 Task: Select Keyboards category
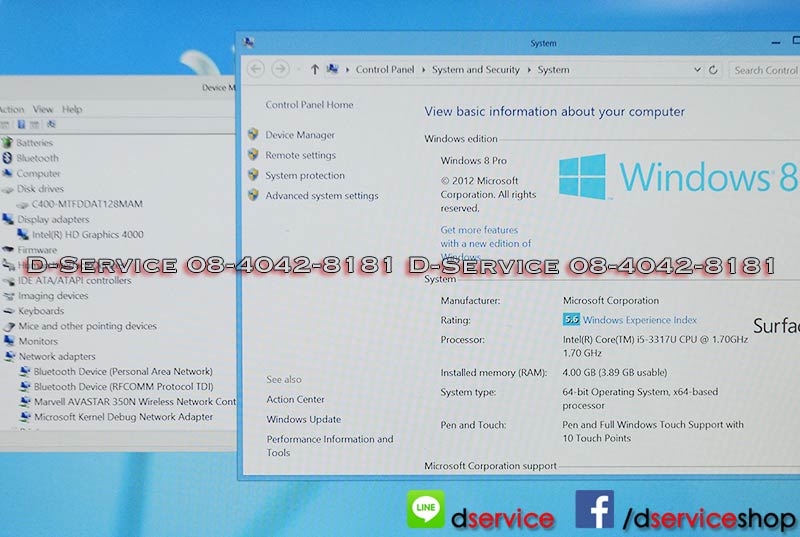pyautogui.click(x=41, y=311)
